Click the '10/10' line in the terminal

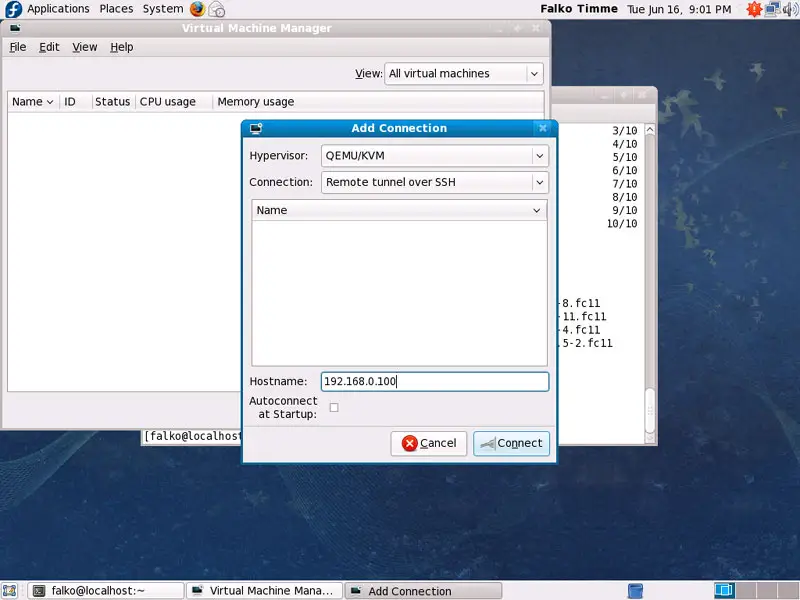[622, 223]
